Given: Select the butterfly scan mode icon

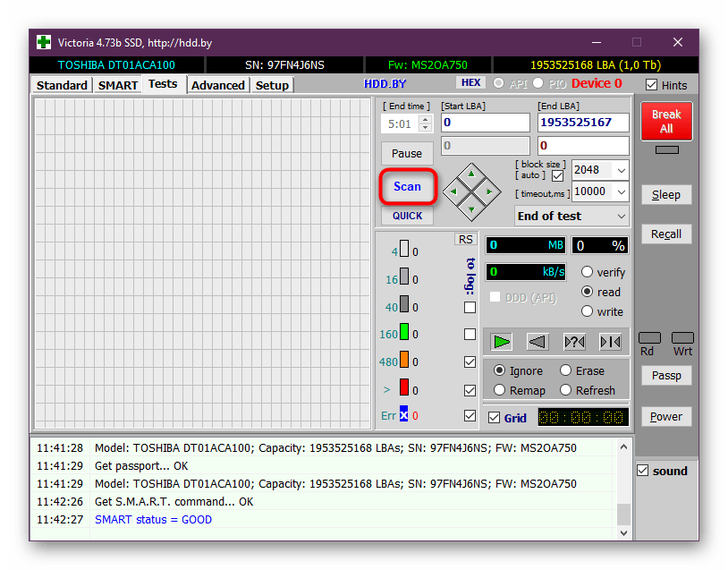Looking at the screenshot, I should [610, 341].
